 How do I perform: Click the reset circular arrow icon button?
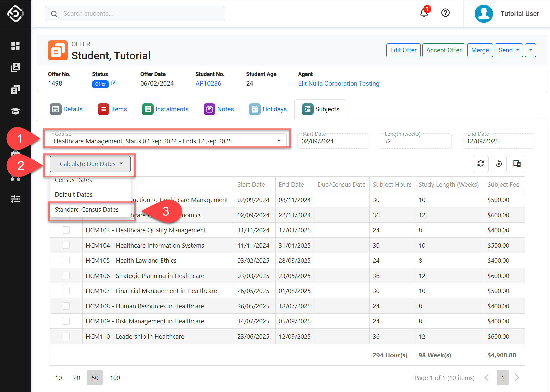499,164
